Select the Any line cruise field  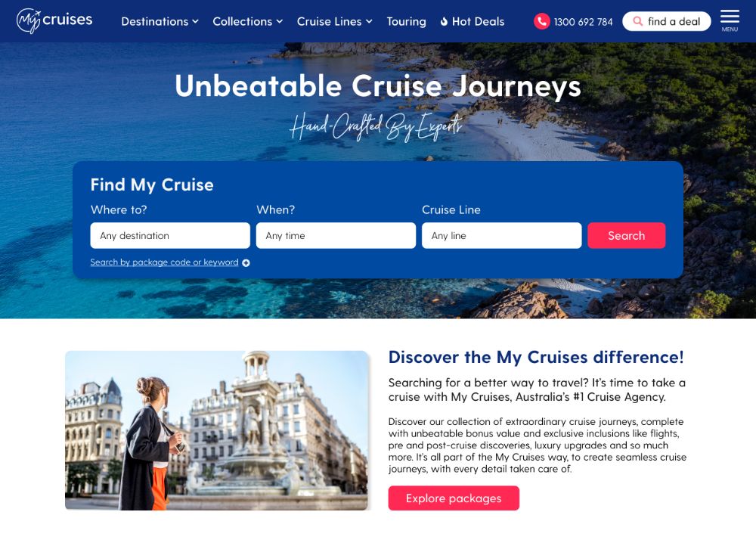click(502, 235)
